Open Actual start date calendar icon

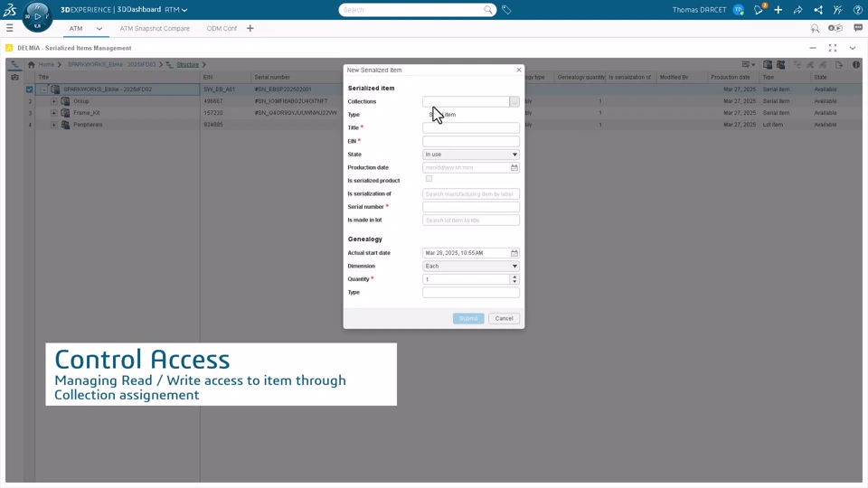(x=514, y=253)
